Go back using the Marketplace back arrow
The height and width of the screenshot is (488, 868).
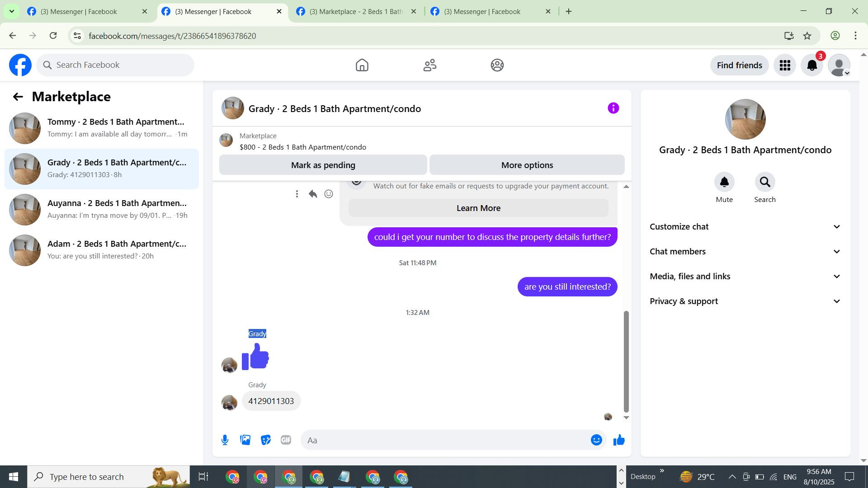[18, 97]
